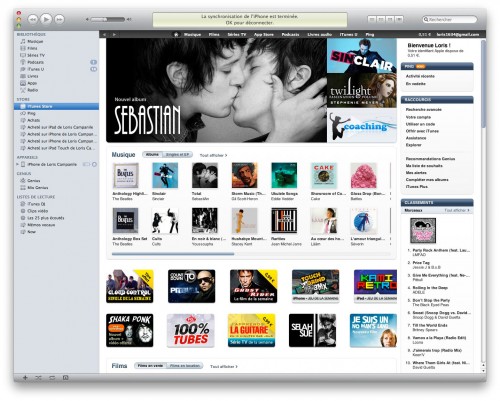The image size is (500, 401).
Task: Switch Films section to Films en vente
Action: pos(150,366)
